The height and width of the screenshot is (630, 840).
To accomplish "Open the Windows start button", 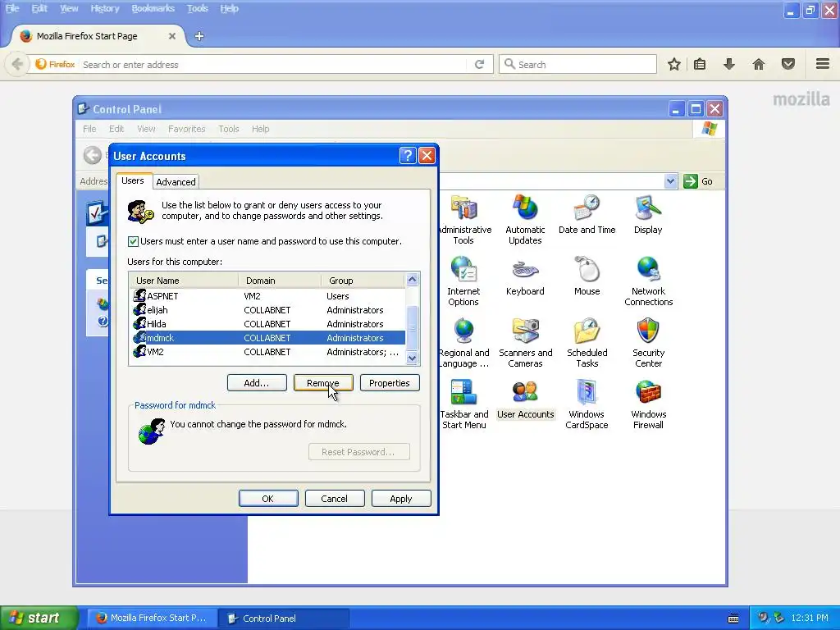I will click(x=39, y=618).
